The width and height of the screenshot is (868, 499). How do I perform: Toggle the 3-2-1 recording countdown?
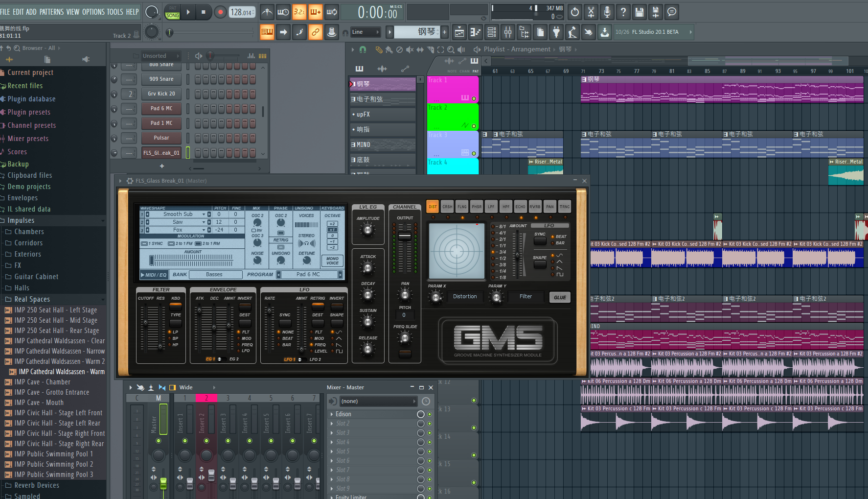[299, 12]
